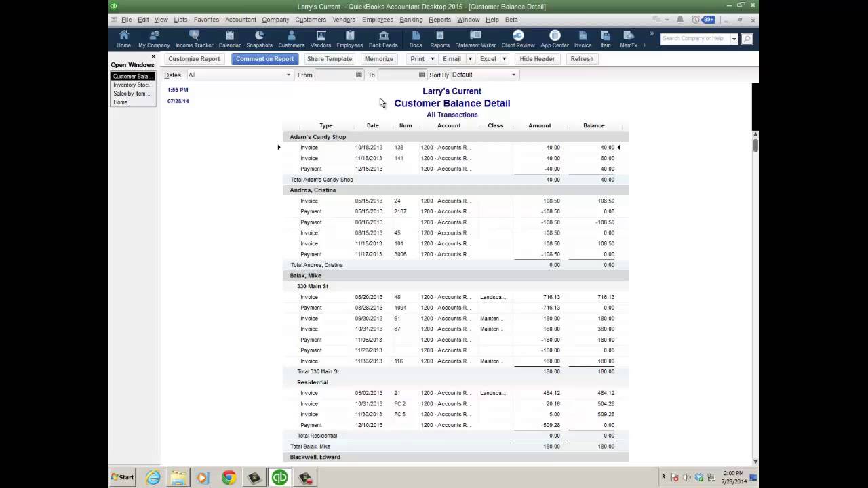Show more toolbar icons chevron
This screenshot has height=488, width=868.
[x=652, y=34]
